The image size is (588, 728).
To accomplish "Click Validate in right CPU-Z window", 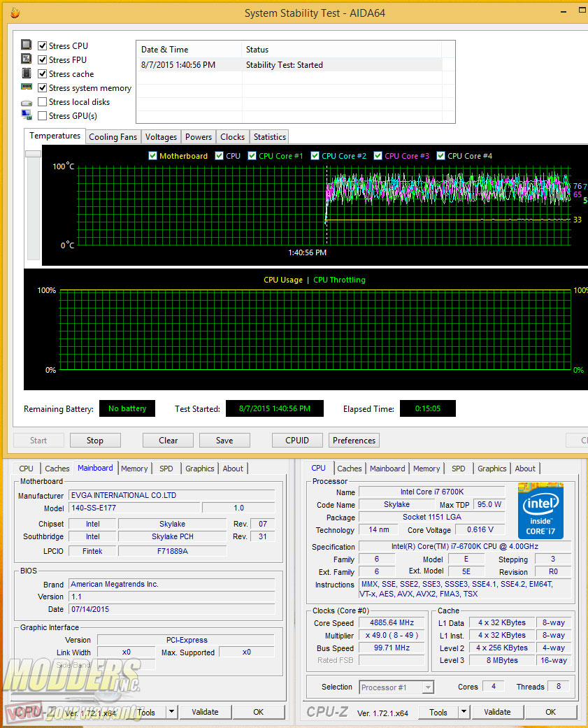I will click(x=497, y=712).
